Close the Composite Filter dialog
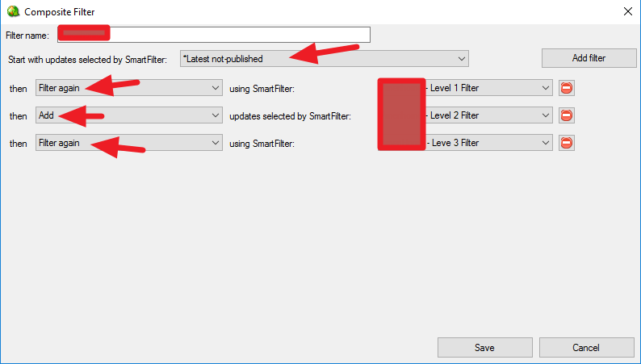The height and width of the screenshot is (364, 641). pyautogui.click(x=627, y=11)
